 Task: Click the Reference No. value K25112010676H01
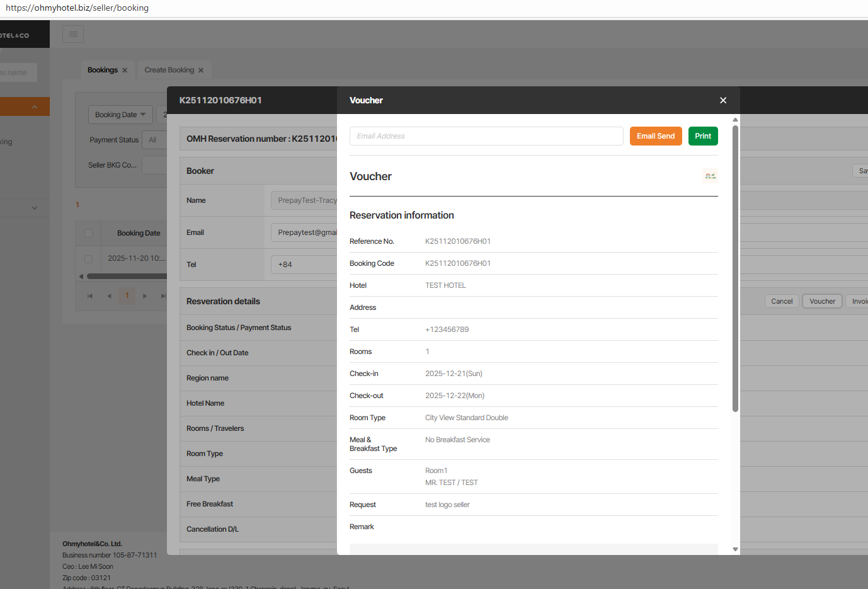coord(458,241)
